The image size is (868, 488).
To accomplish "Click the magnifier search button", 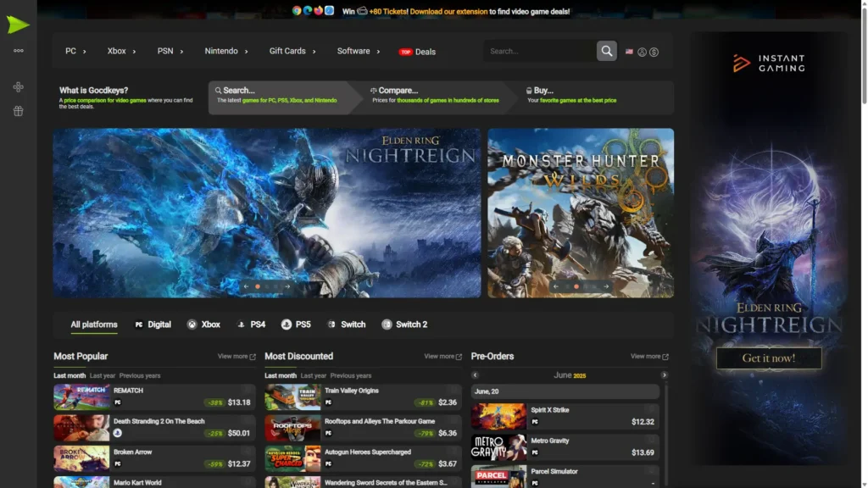I will pos(607,51).
